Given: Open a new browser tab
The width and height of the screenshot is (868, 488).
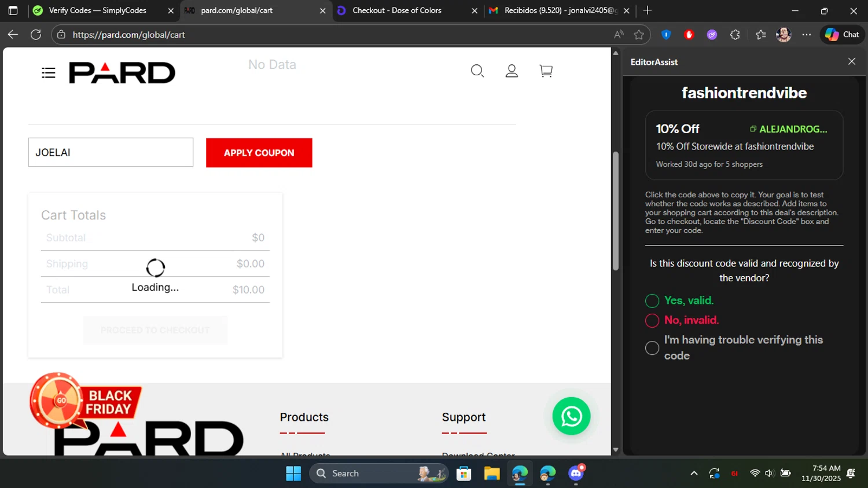Looking at the screenshot, I should [x=648, y=10].
